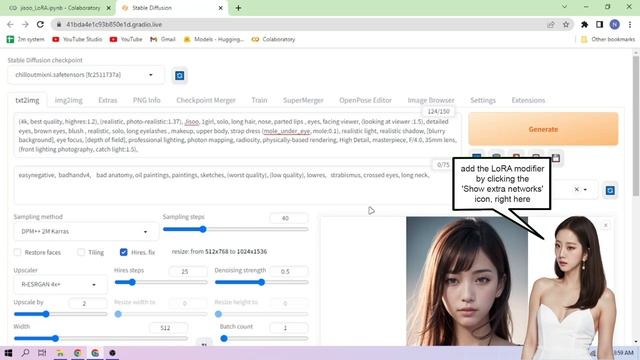Open the 2m system bookmark
Screen dimensions: 640x360
(25, 39)
